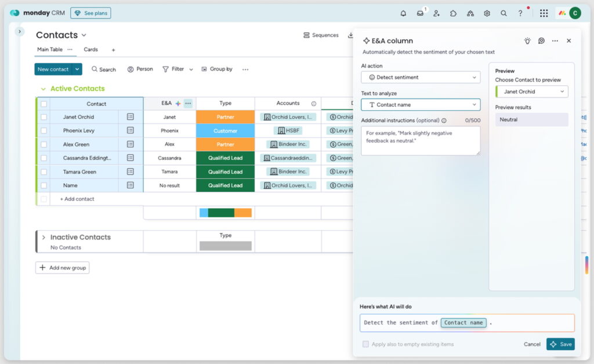Viewport: 594px width, 364px height.
Task: Click the Accounts column info icon
Action: (314, 104)
